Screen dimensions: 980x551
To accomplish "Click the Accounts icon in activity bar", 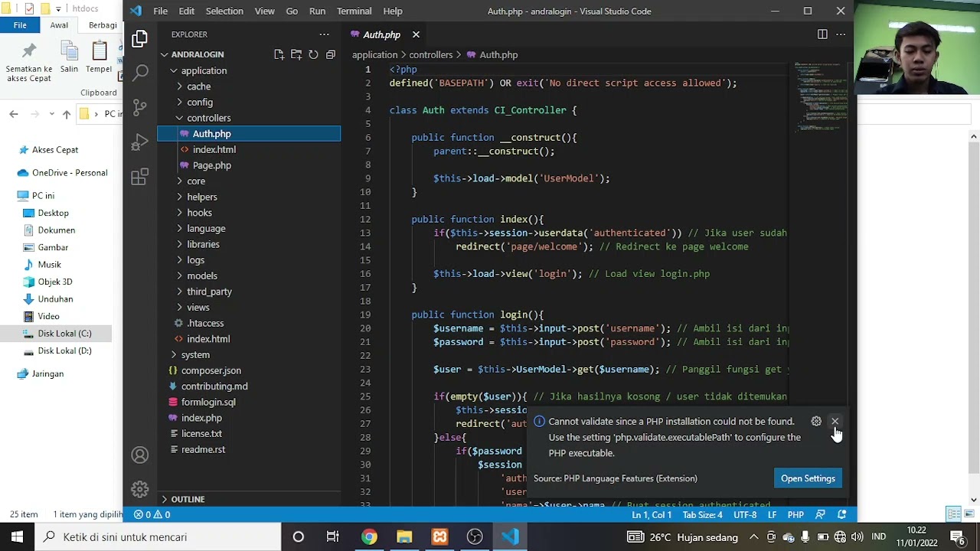I will pyautogui.click(x=139, y=455).
